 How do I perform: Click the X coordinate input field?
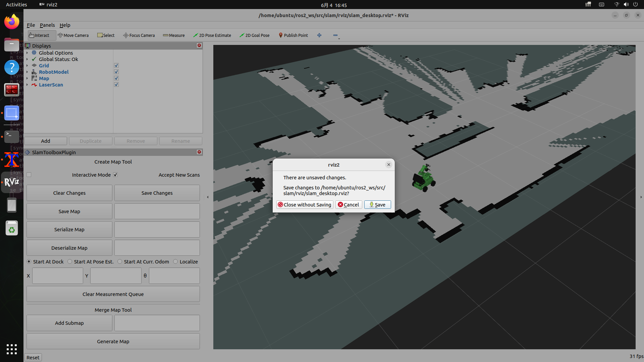tap(58, 276)
